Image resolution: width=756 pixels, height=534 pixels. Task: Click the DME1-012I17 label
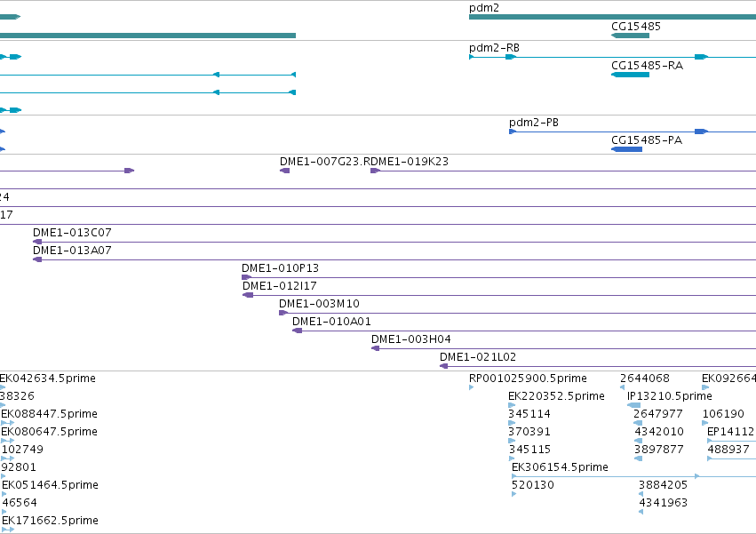point(280,286)
